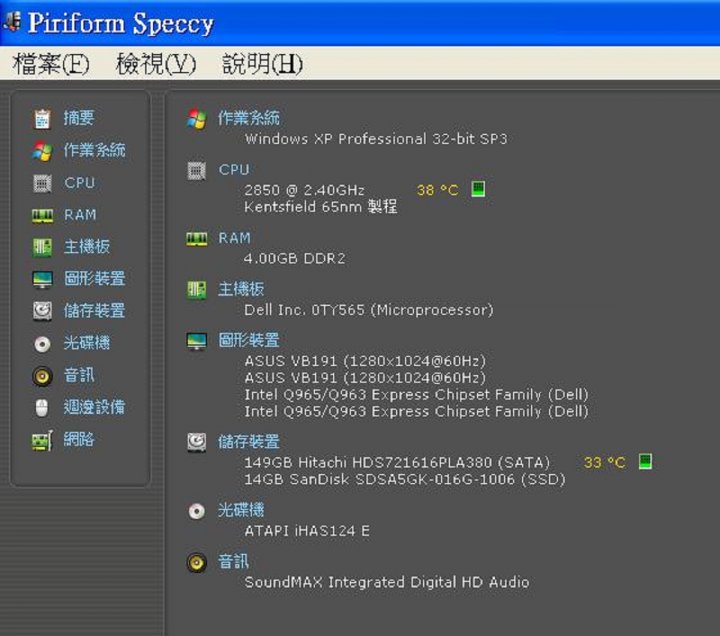Click the RAM stick icon in sidebar

pyautogui.click(x=42, y=215)
